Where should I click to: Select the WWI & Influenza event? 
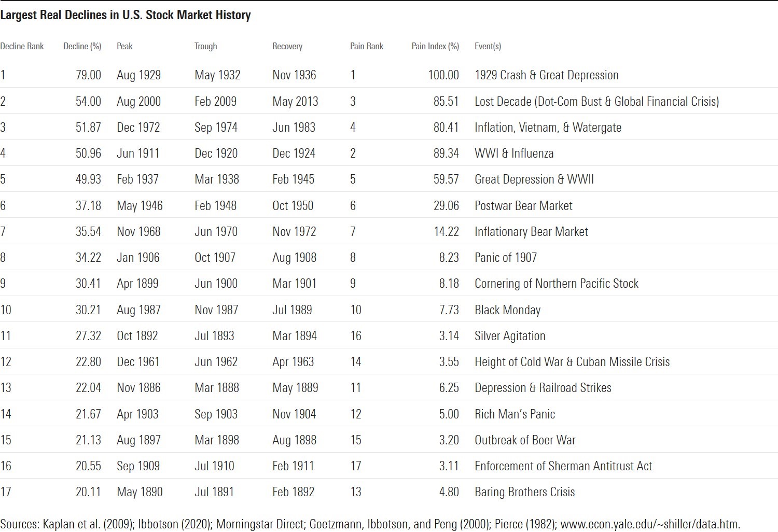pos(514,153)
